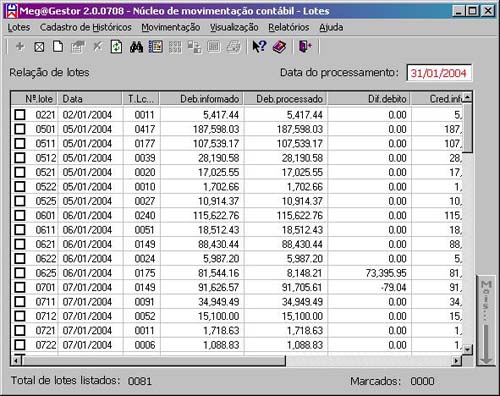Click the vertical scrollbar down arrow

click(468, 350)
